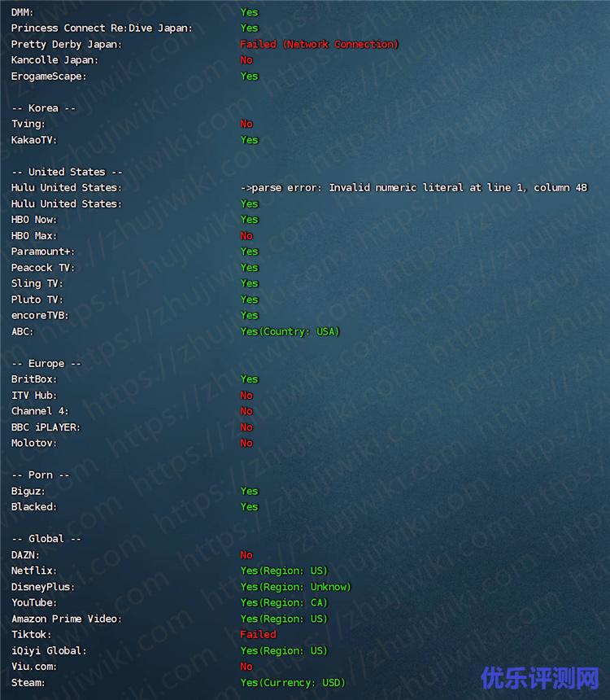The height and width of the screenshot is (700, 610).
Task: Click the green 'Yes' beside KakaoTV
Action: 250,140
